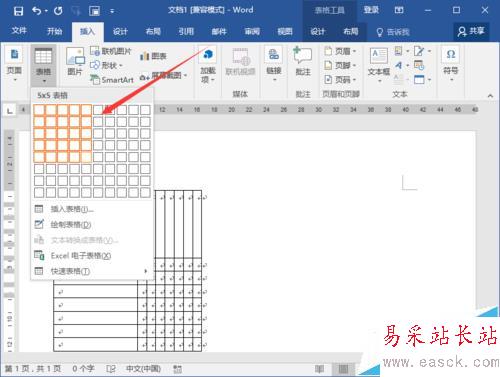The width and height of the screenshot is (500, 377).
Task: Click the 告诉我 search box
Action: pyautogui.click(x=393, y=32)
